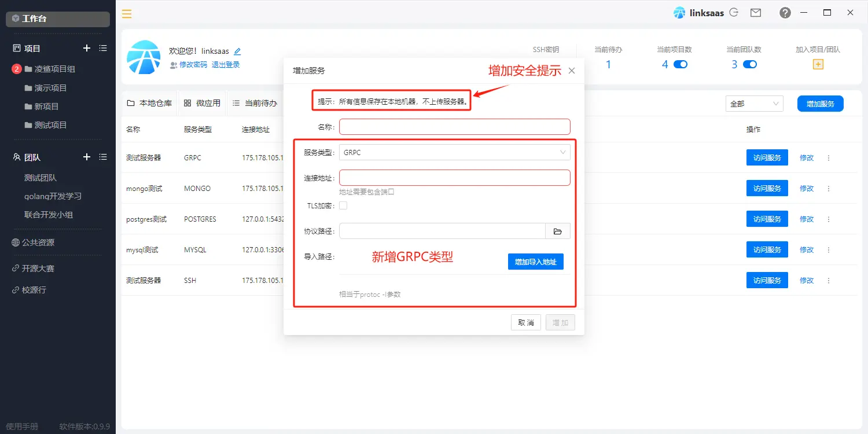Browse protocol path with folder icon

click(x=558, y=231)
